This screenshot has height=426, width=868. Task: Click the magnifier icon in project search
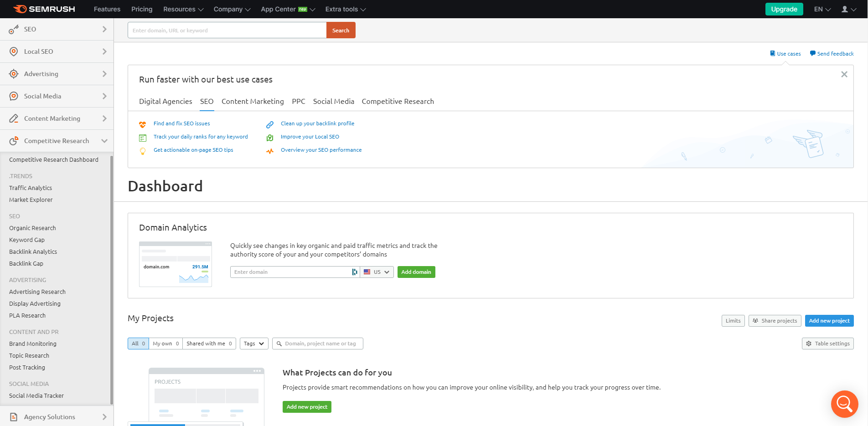pyautogui.click(x=279, y=344)
